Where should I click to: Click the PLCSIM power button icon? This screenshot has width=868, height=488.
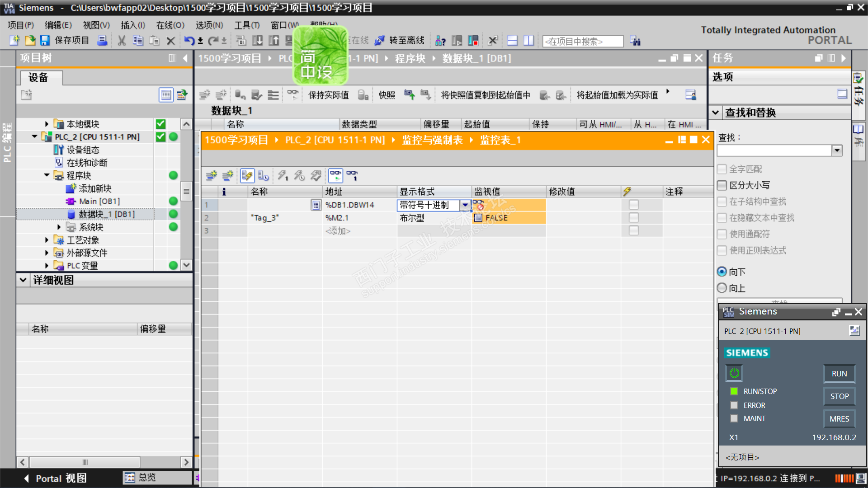(734, 373)
